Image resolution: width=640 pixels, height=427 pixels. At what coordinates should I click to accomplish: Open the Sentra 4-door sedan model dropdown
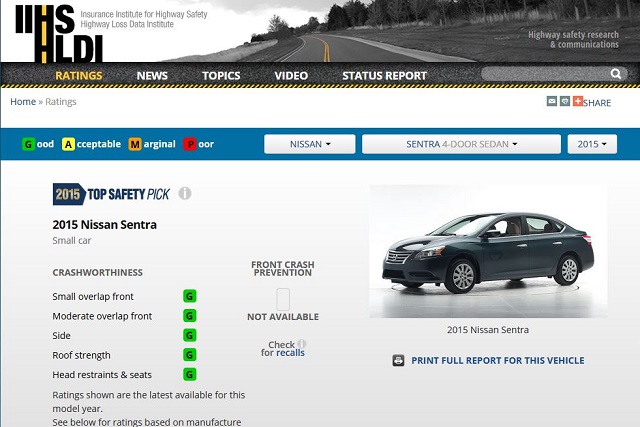point(461,144)
